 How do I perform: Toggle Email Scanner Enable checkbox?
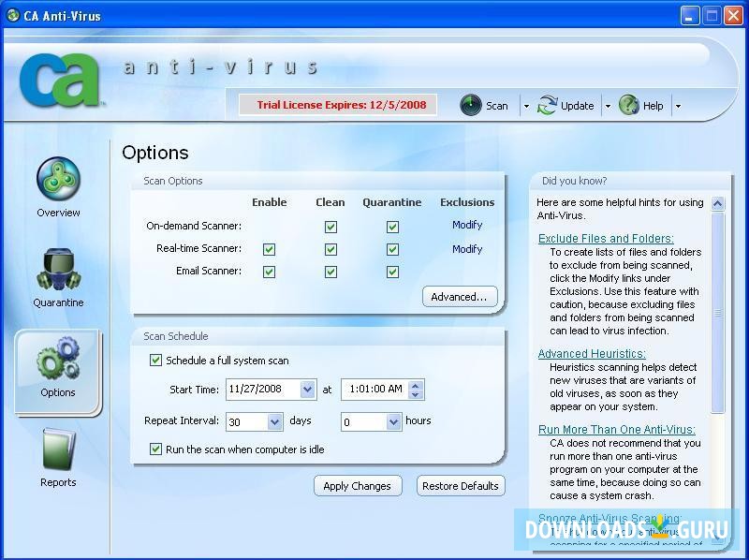[x=269, y=272]
